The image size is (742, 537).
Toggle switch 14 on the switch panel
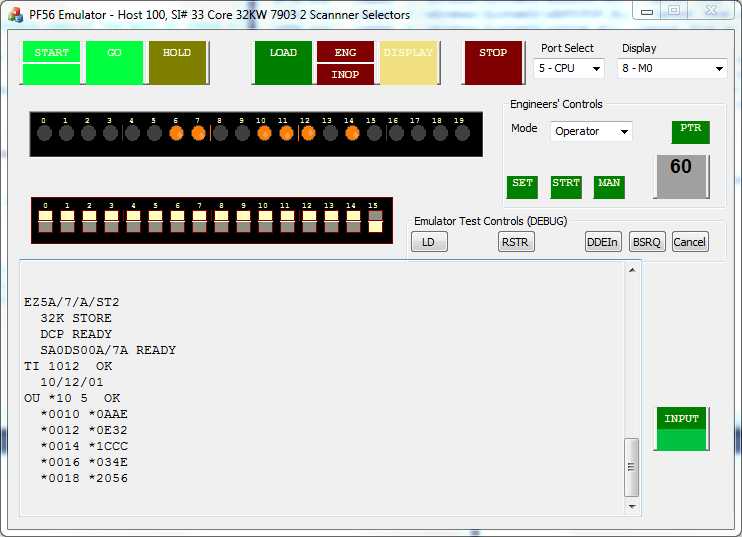click(353, 221)
